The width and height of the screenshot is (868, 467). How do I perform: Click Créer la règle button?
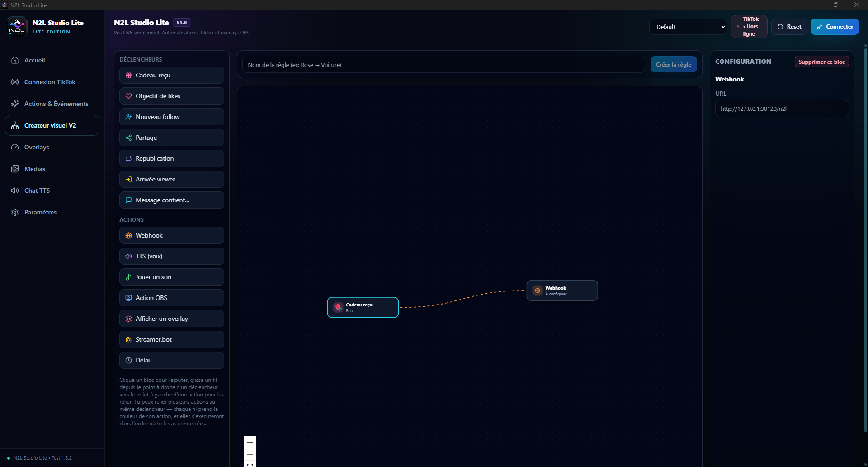click(x=674, y=64)
